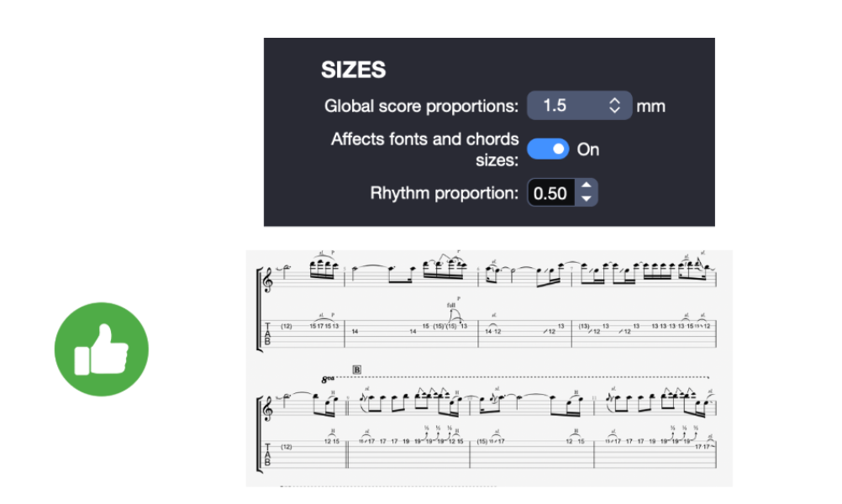
Task: Select the treble clef on the first staff
Action: 268,280
